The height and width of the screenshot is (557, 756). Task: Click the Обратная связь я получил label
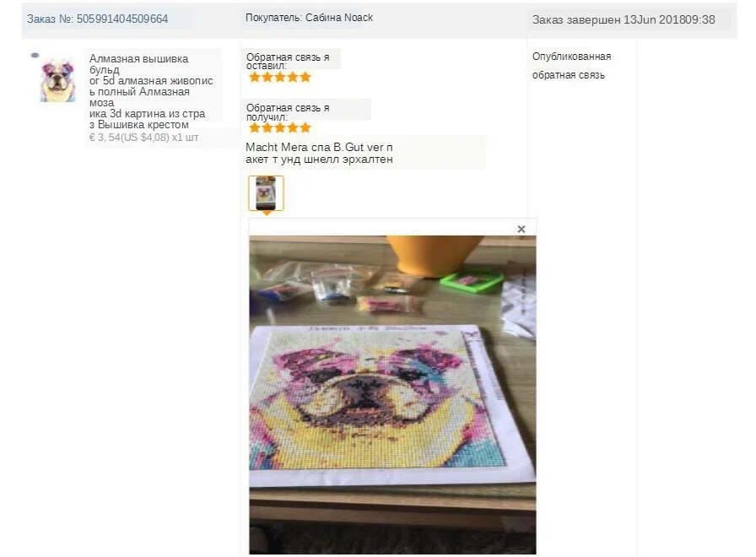288,112
